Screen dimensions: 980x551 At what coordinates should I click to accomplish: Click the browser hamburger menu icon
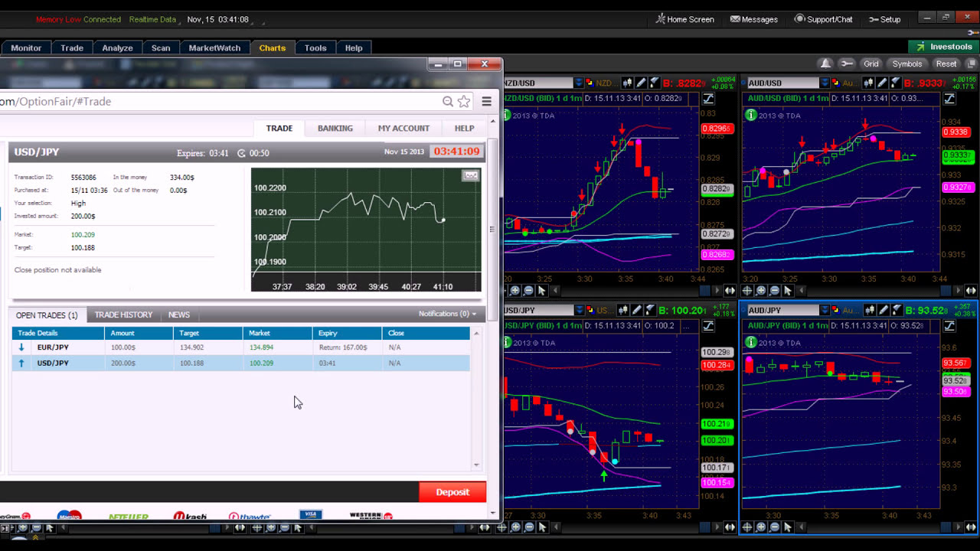[486, 101]
